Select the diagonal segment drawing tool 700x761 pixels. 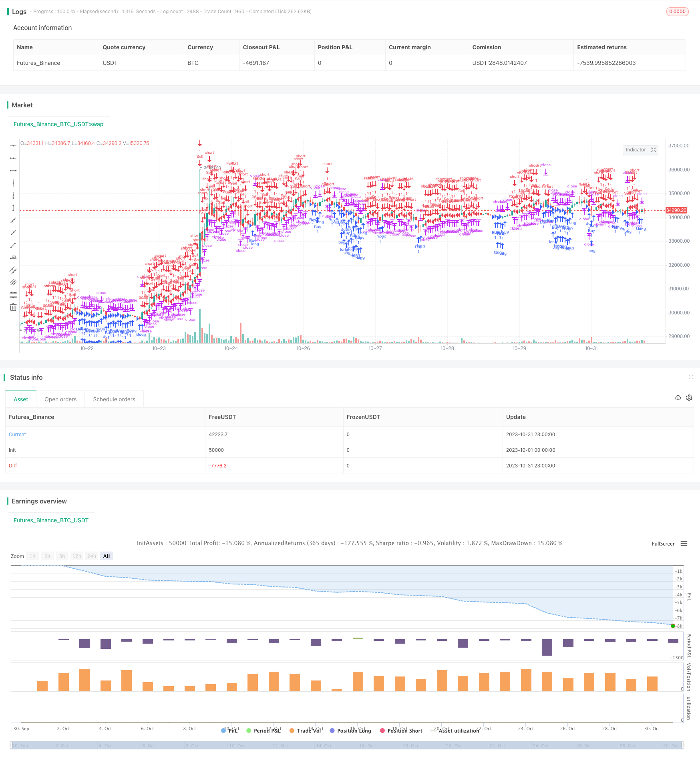tap(13, 245)
